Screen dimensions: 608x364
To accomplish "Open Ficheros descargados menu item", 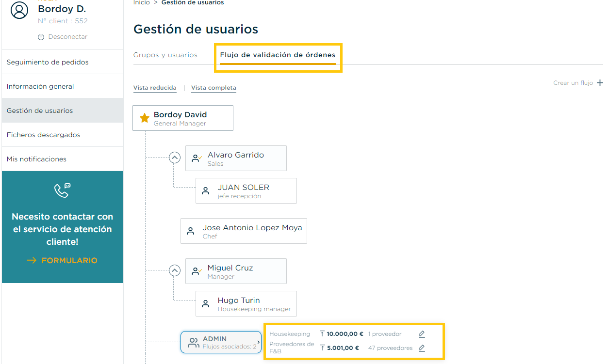I will [x=63, y=135].
